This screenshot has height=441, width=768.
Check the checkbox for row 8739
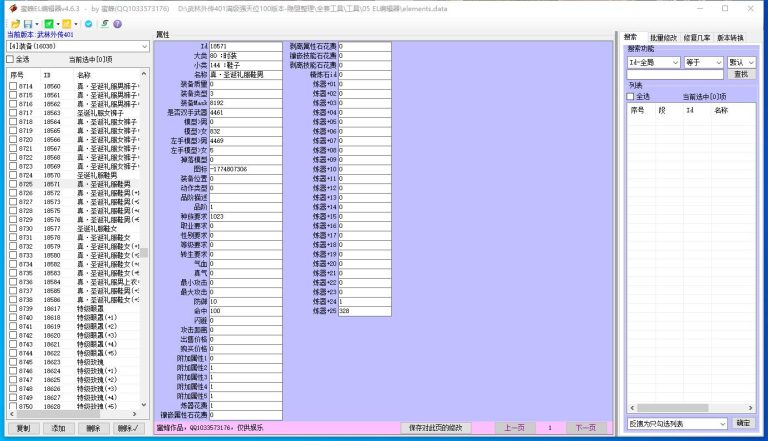pyautogui.click(x=13, y=309)
